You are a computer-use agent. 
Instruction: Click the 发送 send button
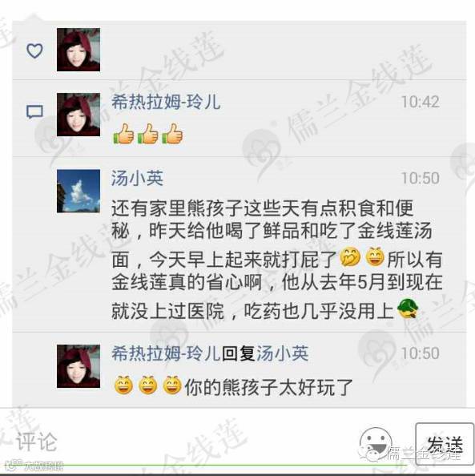point(445,444)
